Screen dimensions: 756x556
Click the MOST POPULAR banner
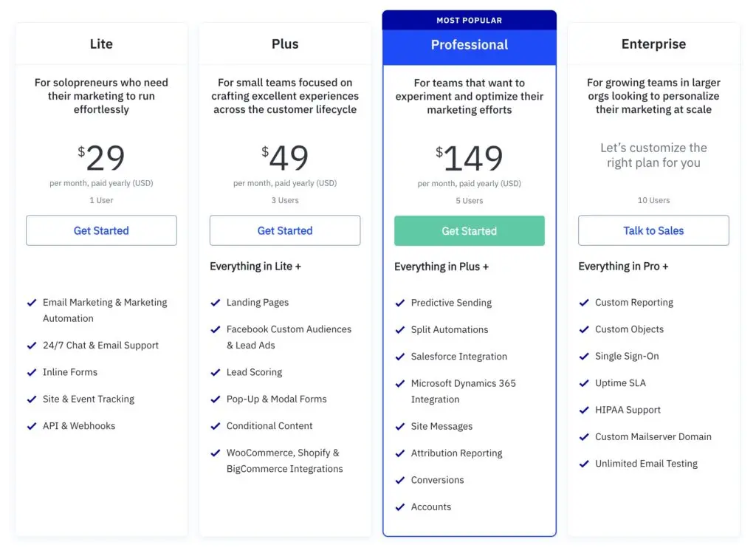click(x=470, y=19)
